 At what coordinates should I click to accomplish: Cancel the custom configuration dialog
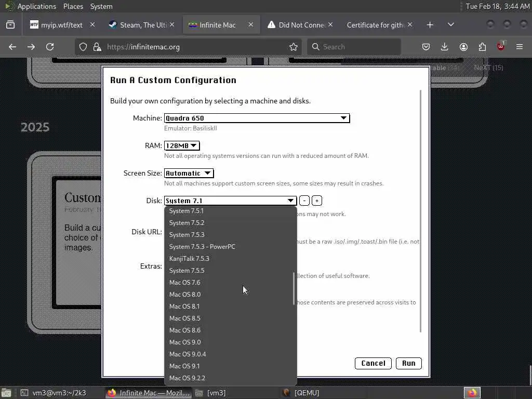373,363
